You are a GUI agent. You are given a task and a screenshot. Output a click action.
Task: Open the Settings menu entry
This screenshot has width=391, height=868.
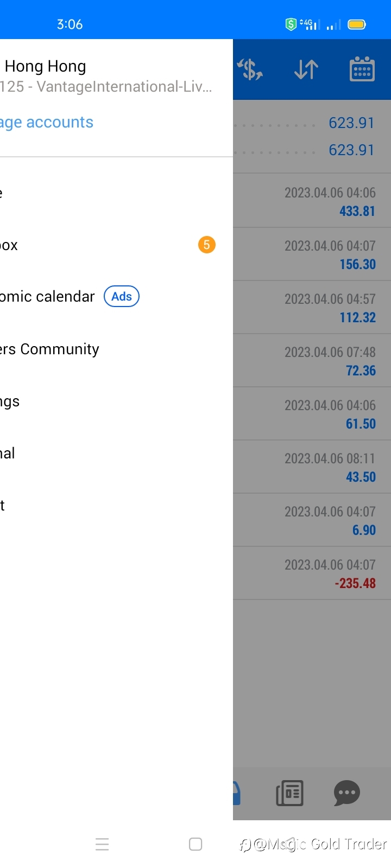point(10,401)
